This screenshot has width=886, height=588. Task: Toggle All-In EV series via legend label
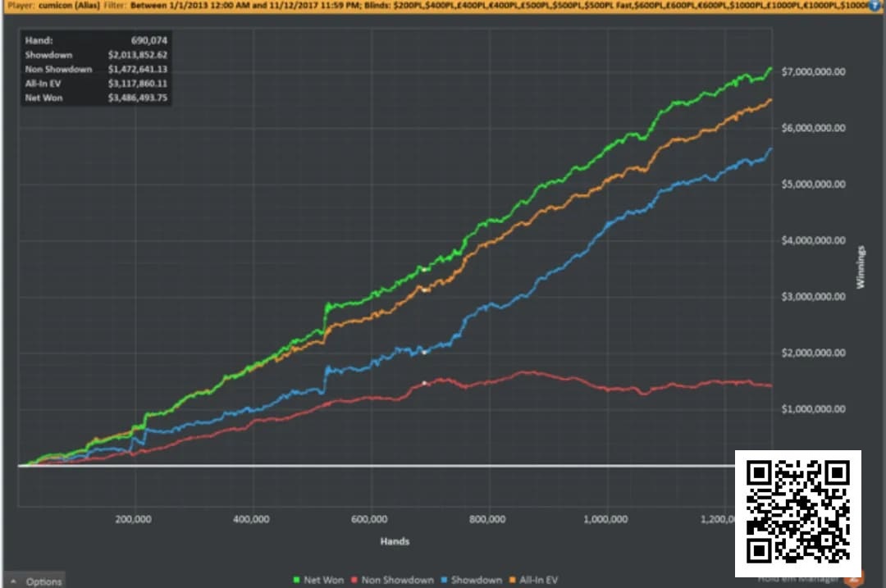538,580
